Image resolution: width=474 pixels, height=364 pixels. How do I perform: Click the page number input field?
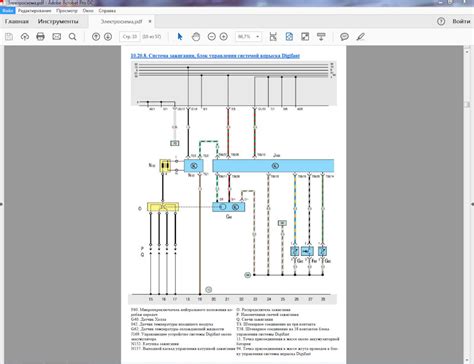pyautogui.click(x=130, y=37)
